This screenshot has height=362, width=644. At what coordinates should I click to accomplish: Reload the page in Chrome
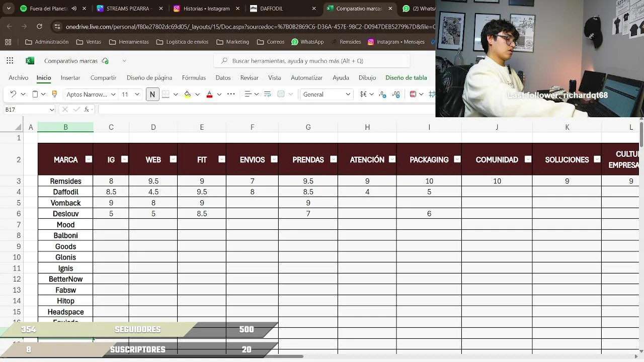39,26
